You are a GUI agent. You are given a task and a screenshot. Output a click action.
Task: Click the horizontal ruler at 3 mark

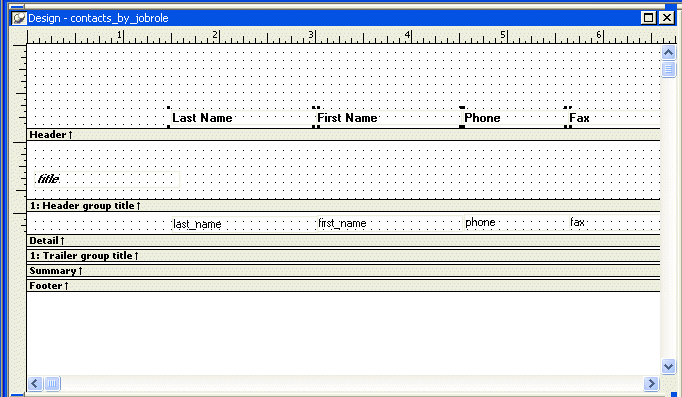pyautogui.click(x=311, y=35)
